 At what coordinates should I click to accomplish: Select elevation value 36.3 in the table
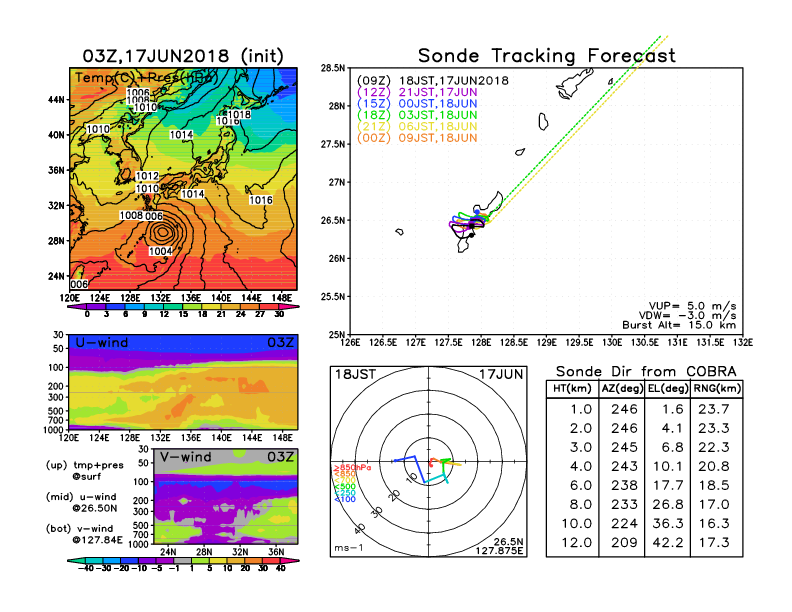pos(668,524)
